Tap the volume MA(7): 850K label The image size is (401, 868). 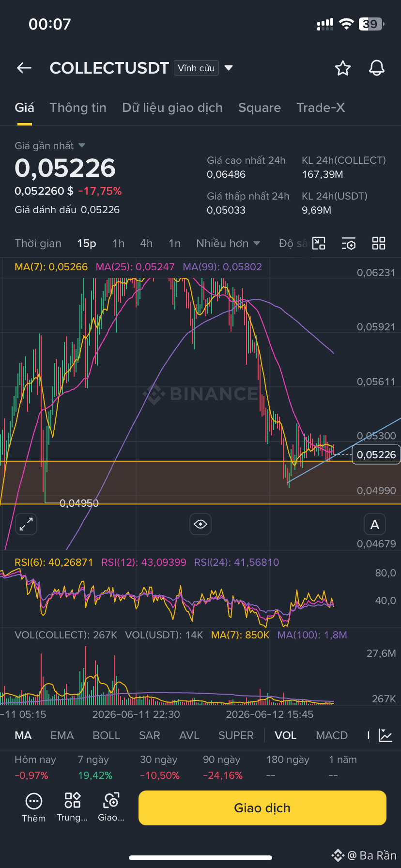pyautogui.click(x=240, y=635)
